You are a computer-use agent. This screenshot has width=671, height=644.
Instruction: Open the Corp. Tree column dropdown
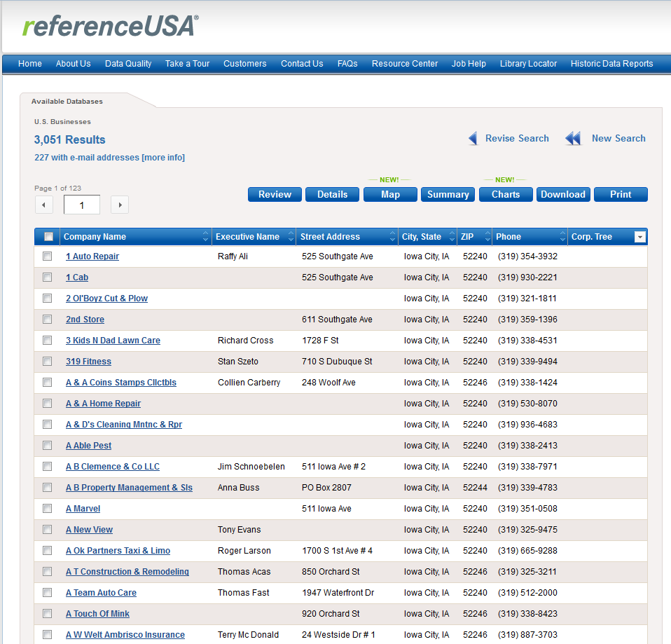point(639,237)
